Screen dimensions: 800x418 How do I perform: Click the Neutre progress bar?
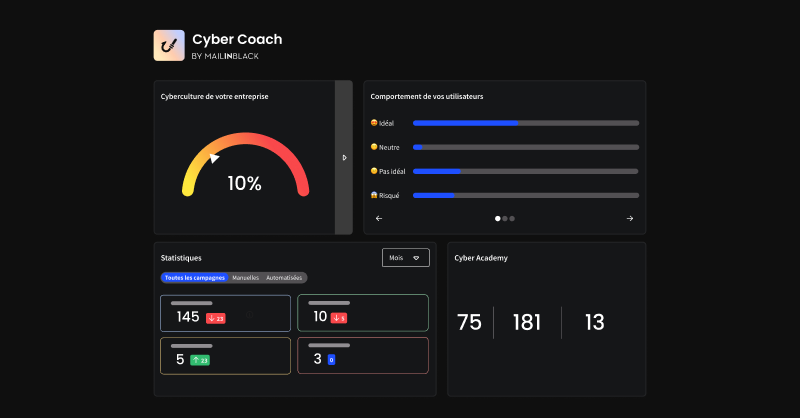[526, 147]
